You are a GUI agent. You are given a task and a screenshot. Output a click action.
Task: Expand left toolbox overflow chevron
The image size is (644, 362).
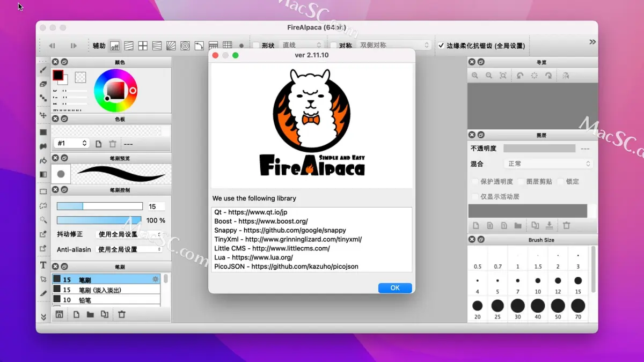[43, 317]
